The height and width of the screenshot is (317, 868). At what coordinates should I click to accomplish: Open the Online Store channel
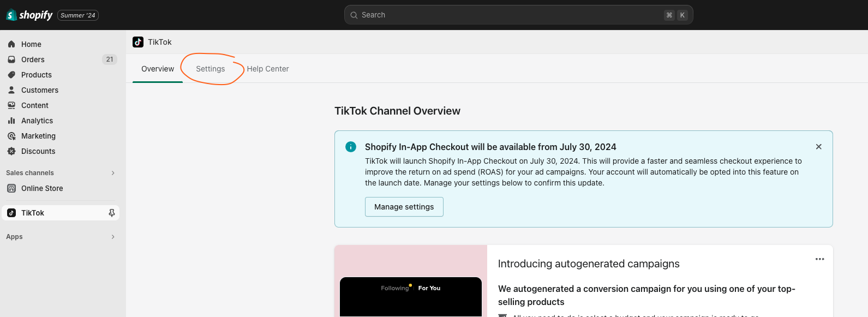coord(42,188)
